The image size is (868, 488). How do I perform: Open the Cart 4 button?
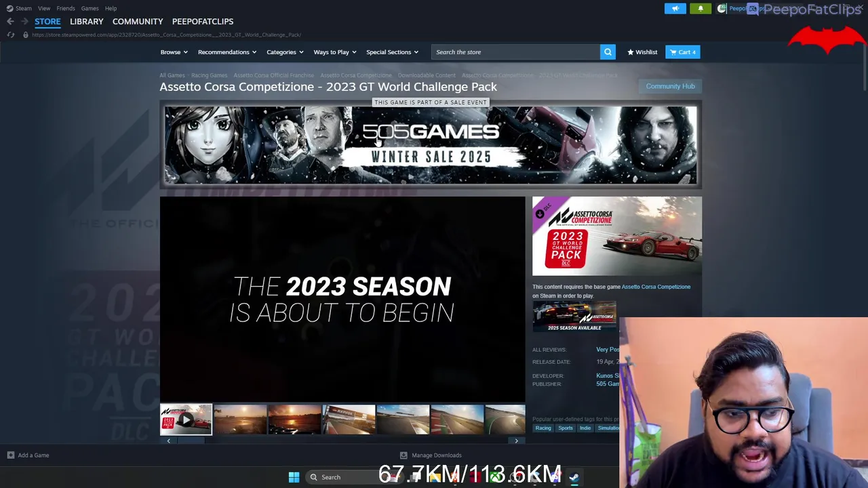coord(682,52)
